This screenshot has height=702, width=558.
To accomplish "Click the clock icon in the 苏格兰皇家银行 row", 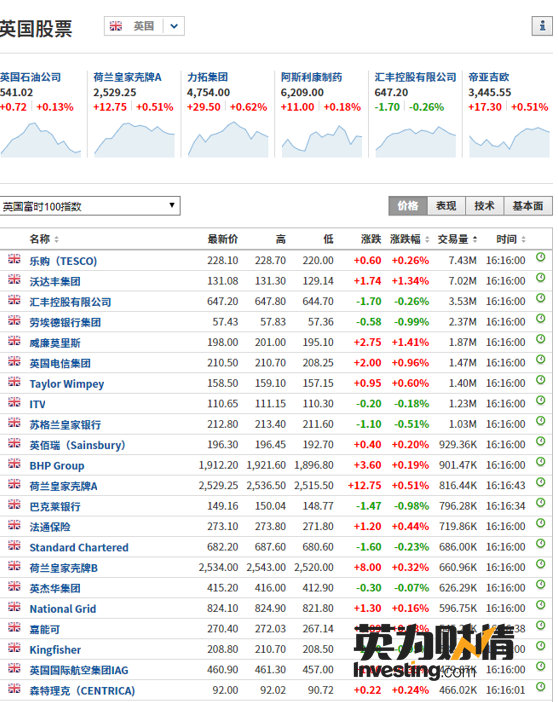I will pos(541,421).
